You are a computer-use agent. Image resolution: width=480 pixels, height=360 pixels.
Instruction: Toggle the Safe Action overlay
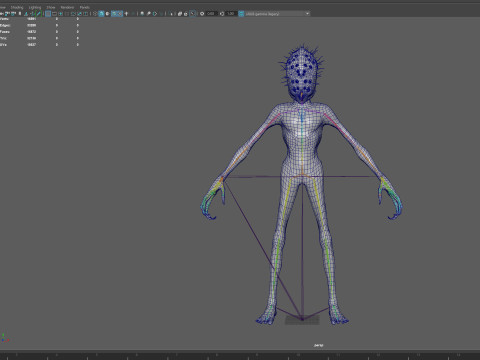tap(79, 14)
